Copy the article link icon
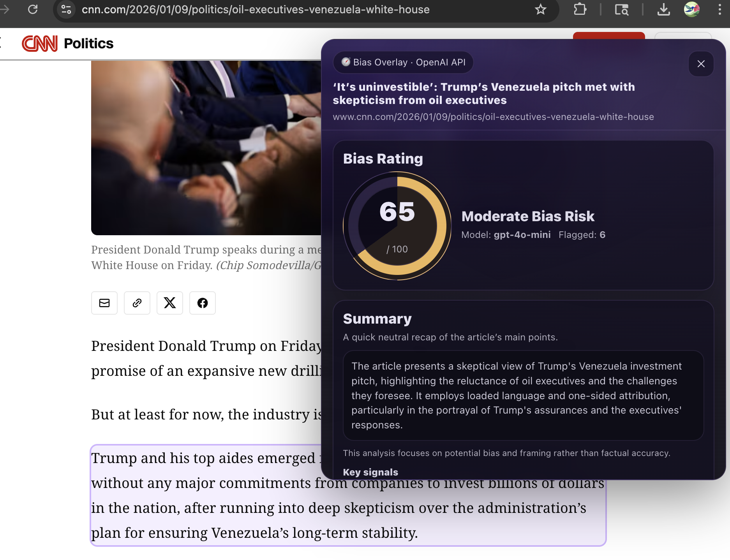The height and width of the screenshot is (560, 730). pos(137,303)
